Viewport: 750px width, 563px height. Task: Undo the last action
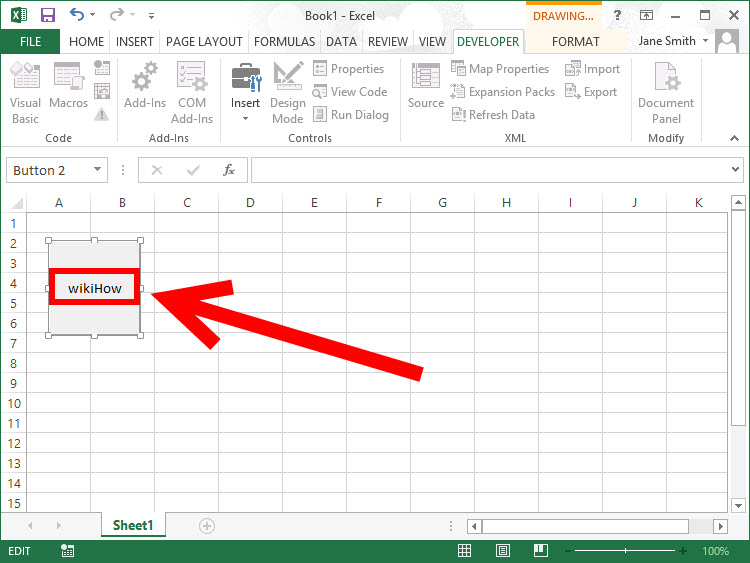click(77, 15)
